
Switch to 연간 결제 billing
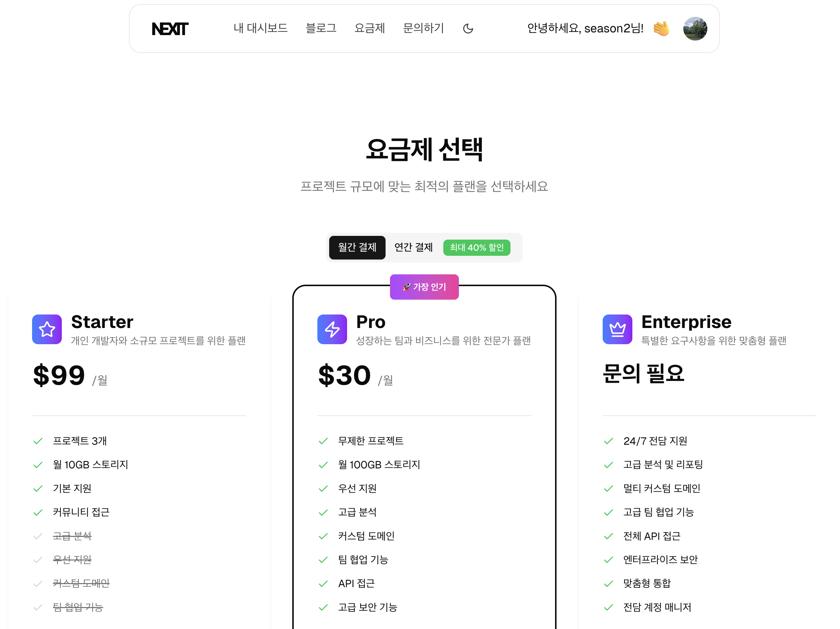(413, 247)
